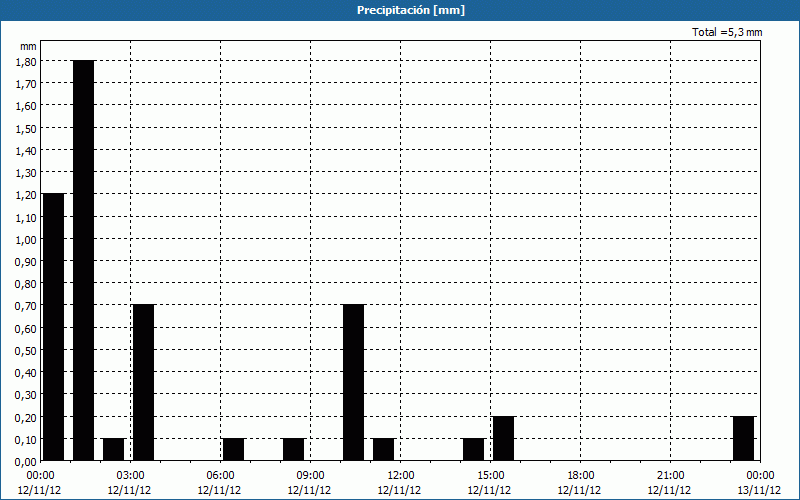800x500 pixels.
Task: Click the 0,70 y-axis label
Action: click(x=26, y=307)
